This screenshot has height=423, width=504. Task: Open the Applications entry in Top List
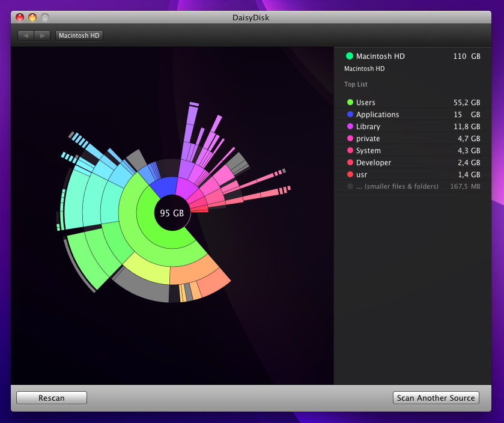click(x=413, y=114)
